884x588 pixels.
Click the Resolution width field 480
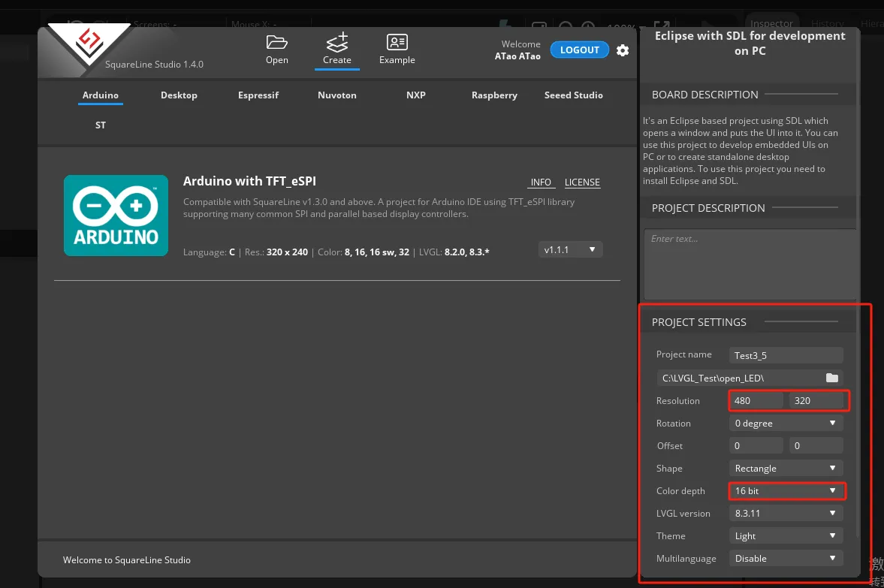pyautogui.click(x=756, y=401)
